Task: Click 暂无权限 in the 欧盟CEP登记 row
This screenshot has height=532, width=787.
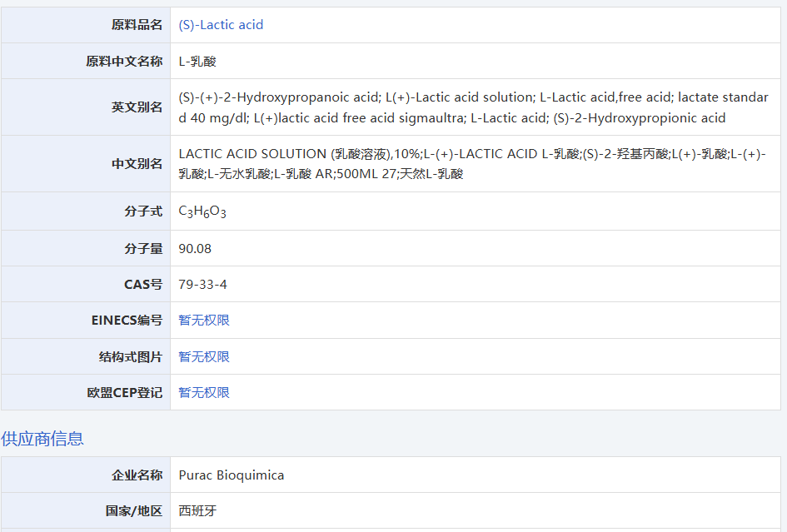Action: click(x=203, y=392)
